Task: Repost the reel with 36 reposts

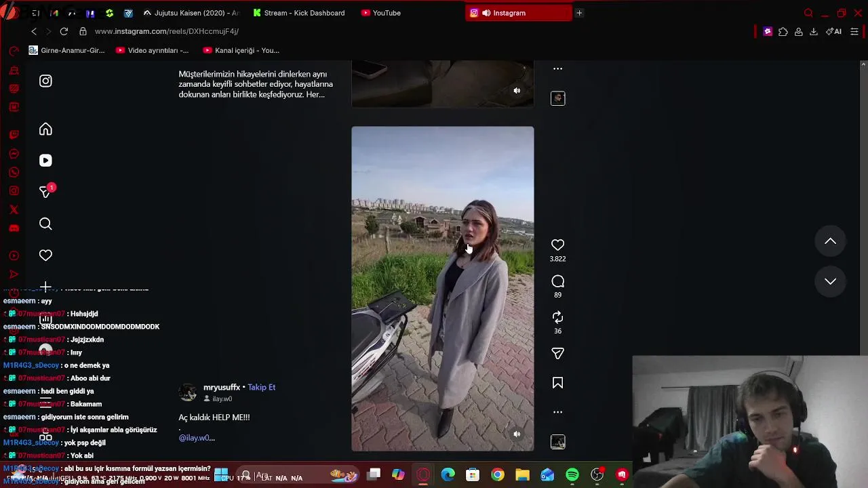Action: [x=557, y=317]
